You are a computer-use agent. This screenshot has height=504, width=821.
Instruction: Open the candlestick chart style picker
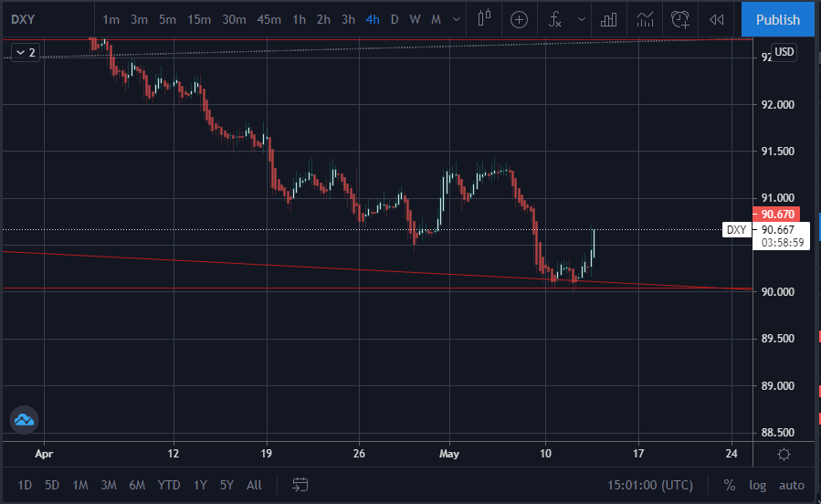point(484,19)
